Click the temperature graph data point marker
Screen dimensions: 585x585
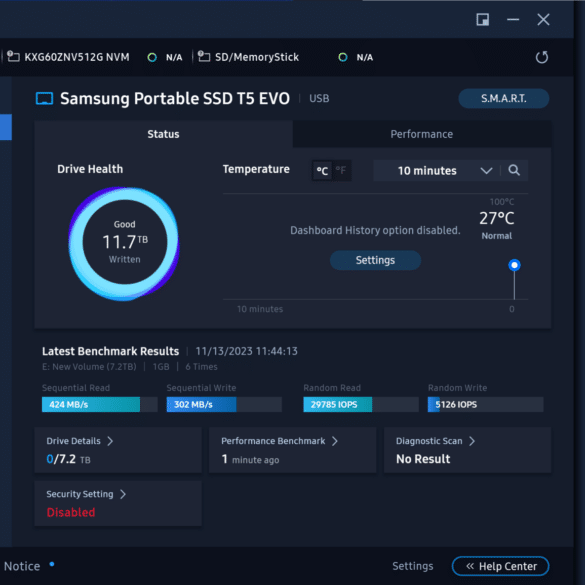coord(514,265)
